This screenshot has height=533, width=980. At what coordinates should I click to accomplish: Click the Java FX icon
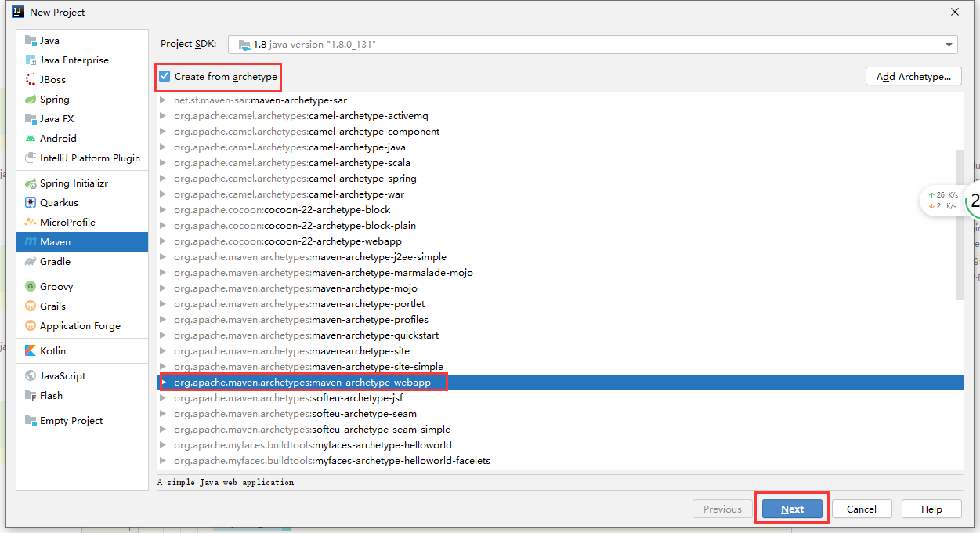pyautogui.click(x=31, y=119)
